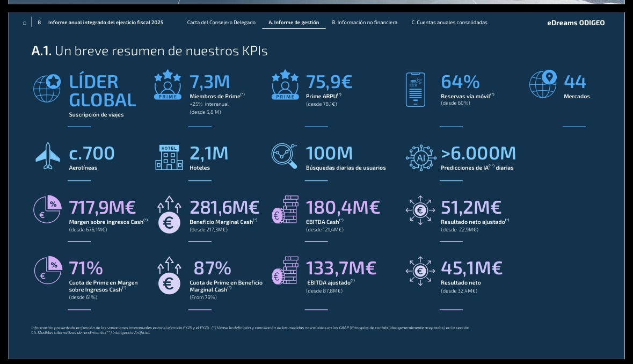Screen dimensions: 633x364
Task: Click the hotel building icon beside 2,1M
Action: (x=169, y=157)
